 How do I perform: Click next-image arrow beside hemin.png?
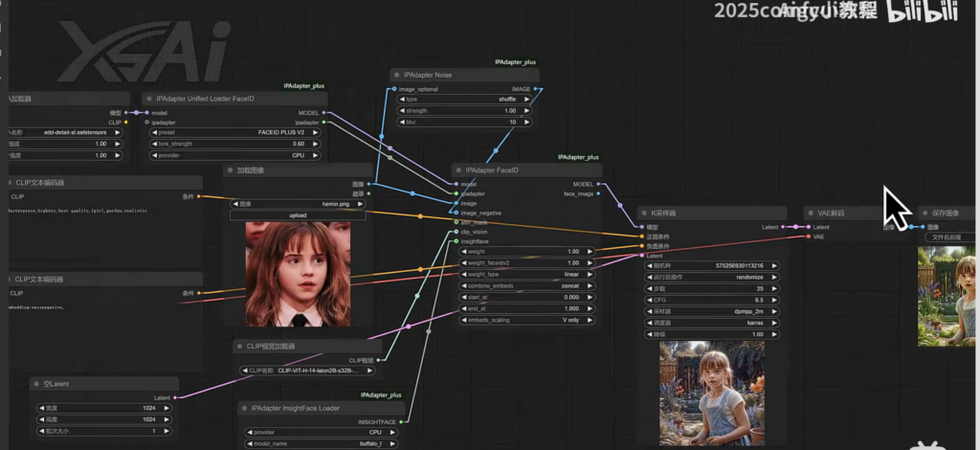point(361,204)
